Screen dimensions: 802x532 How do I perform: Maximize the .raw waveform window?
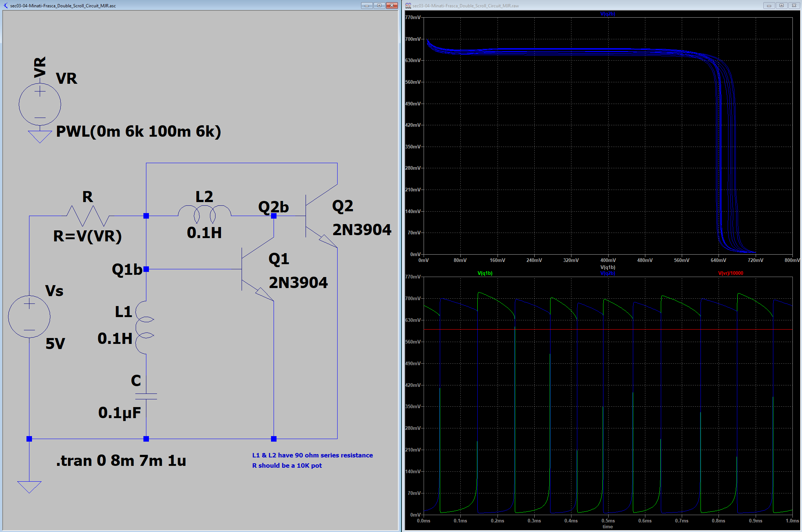click(x=781, y=6)
